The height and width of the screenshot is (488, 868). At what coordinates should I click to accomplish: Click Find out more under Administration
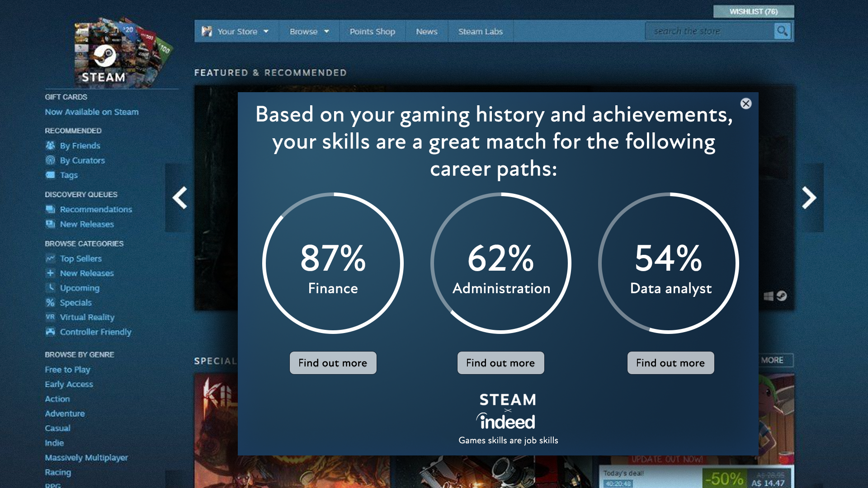(x=500, y=363)
